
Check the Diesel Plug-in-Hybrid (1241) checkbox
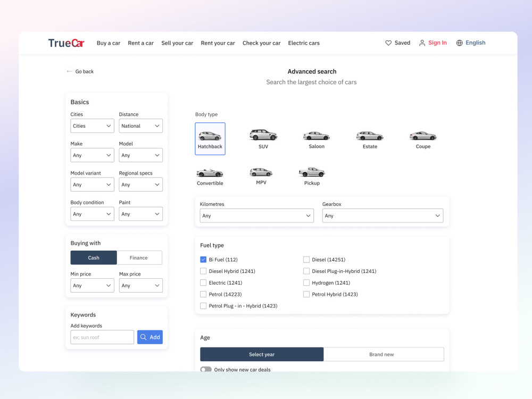coord(306,271)
